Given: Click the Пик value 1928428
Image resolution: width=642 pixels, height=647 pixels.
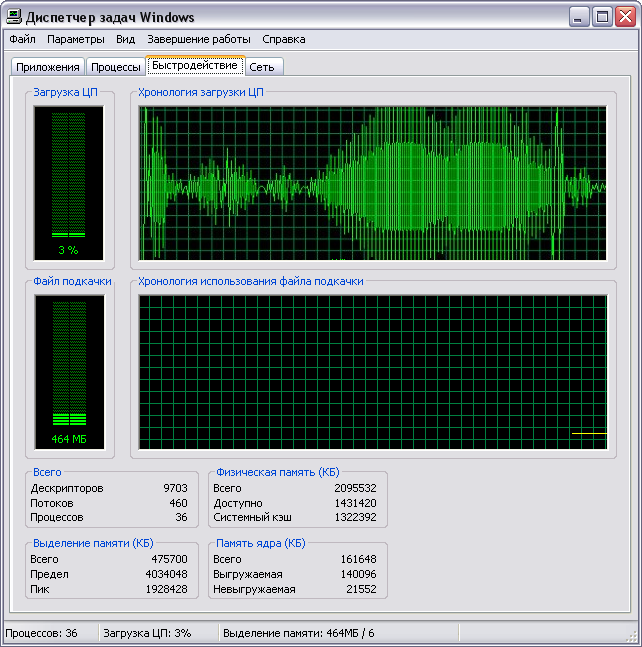Looking at the screenshot, I should (166, 589).
